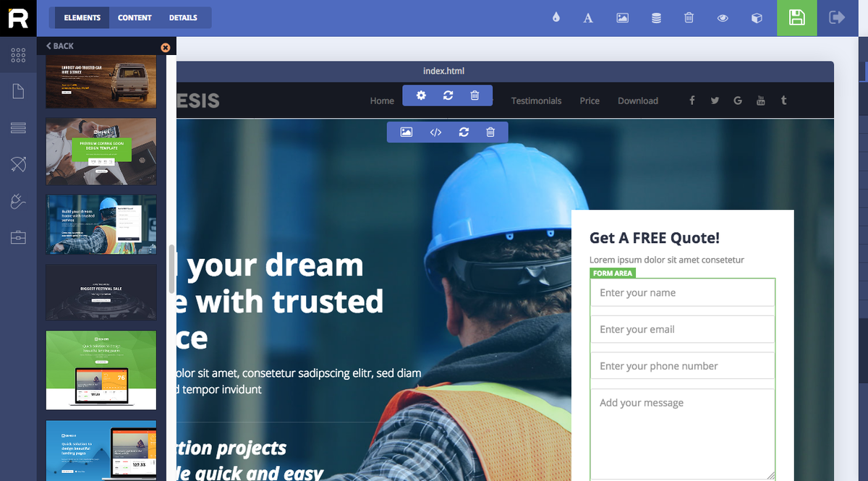Toggle the preview eye icon
This screenshot has width=868, height=481.
(x=723, y=18)
